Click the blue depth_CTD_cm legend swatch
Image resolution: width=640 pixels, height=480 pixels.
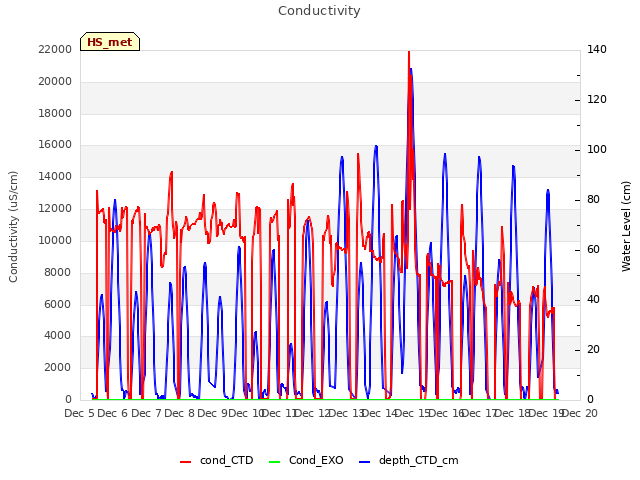click(364, 462)
